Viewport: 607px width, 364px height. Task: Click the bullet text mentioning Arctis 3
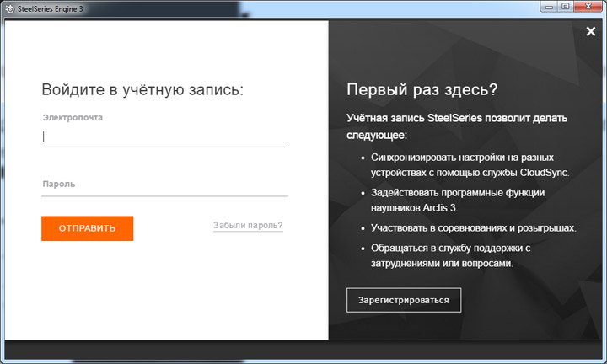point(458,200)
